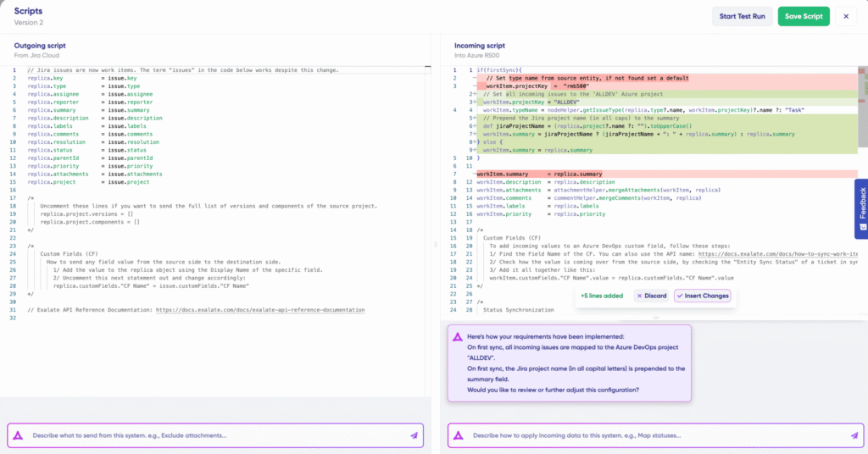Open the Feedback side tab
This screenshot has width=868, height=454.
coord(861,209)
